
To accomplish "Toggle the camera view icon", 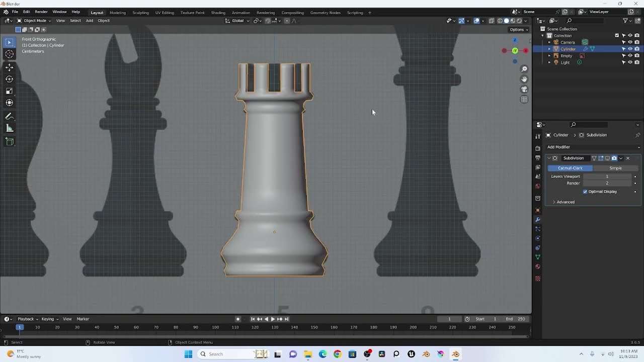I will coord(524,89).
